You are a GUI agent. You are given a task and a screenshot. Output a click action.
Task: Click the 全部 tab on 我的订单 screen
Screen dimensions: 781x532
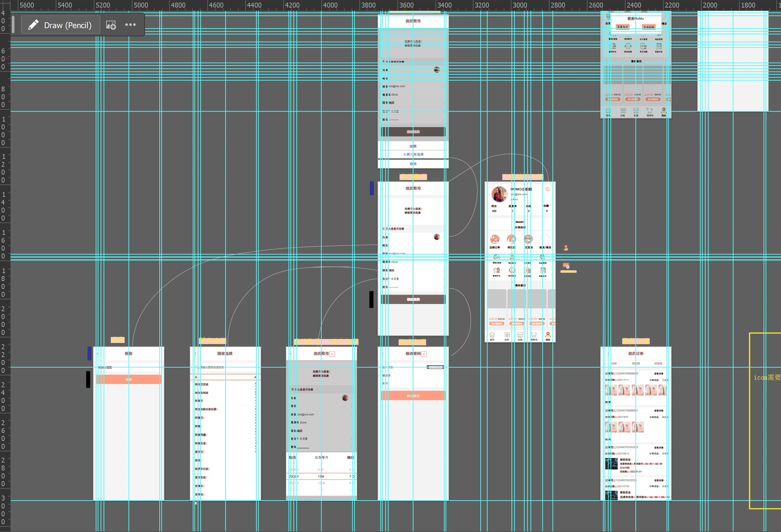click(614, 363)
